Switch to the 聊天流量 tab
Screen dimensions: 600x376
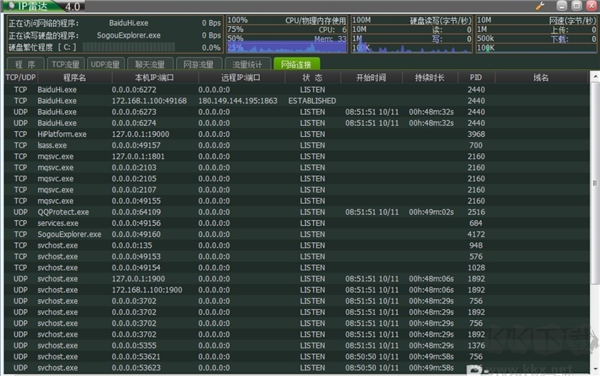pyautogui.click(x=150, y=64)
